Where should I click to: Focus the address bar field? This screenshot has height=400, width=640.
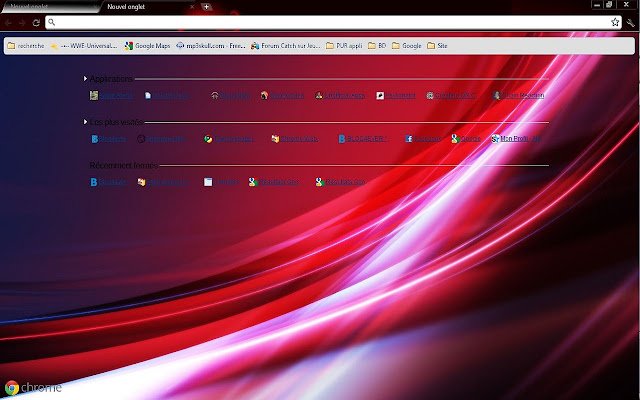point(331,22)
